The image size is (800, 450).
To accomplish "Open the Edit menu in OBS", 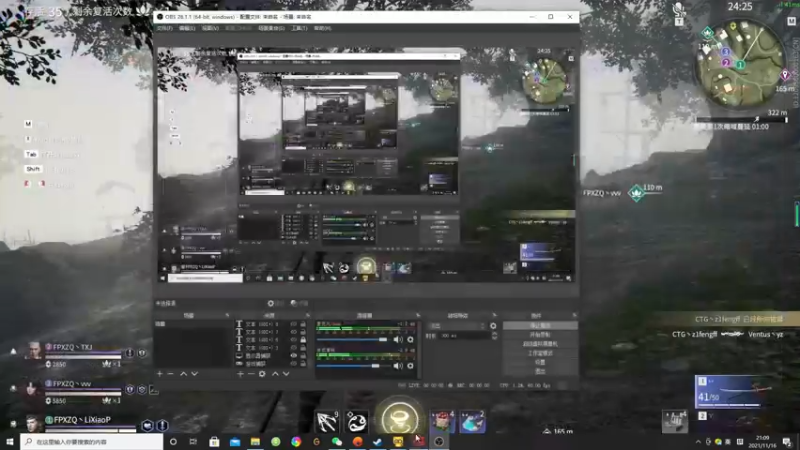I will tap(187, 29).
